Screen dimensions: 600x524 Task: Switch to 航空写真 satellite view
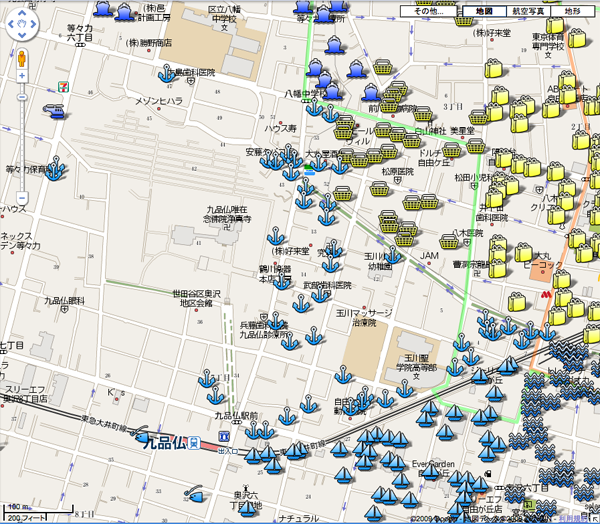(x=528, y=10)
